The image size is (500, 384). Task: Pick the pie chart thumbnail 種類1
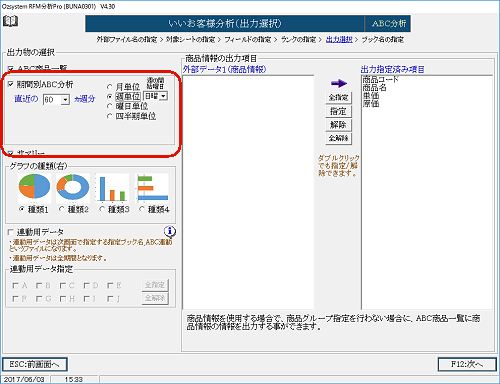pyautogui.click(x=34, y=187)
